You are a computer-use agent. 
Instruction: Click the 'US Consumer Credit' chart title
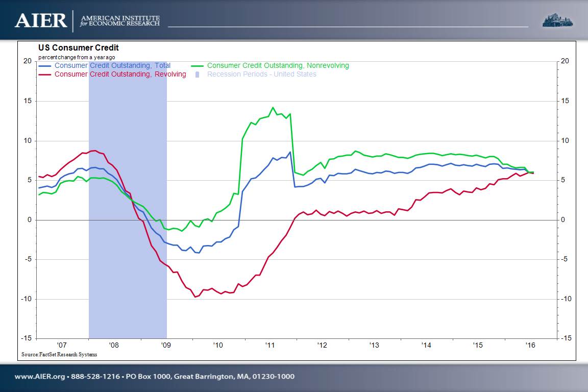coord(79,48)
